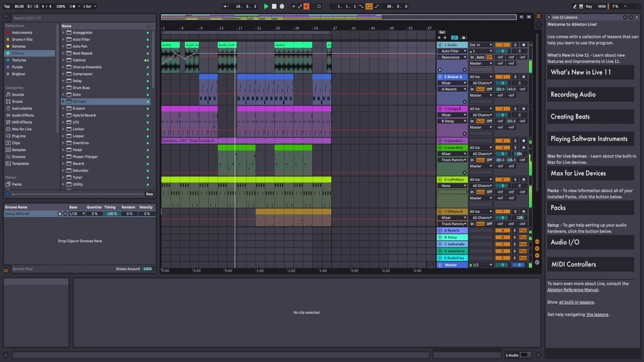Add automation lane on 3 Conga track
644x362 pixels.
[x=465, y=134]
